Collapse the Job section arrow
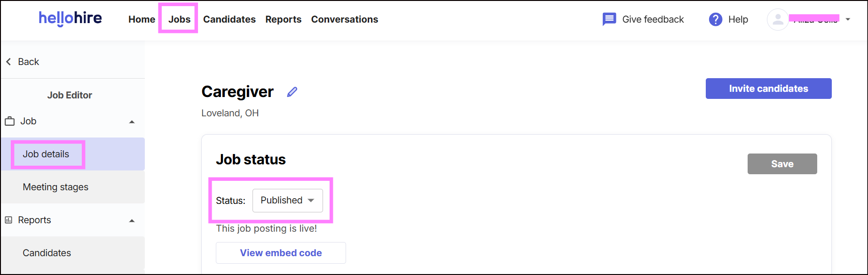 coord(132,122)
